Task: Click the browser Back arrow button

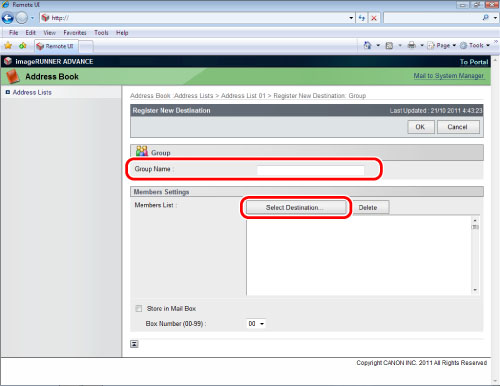Action: click(8, 18)
